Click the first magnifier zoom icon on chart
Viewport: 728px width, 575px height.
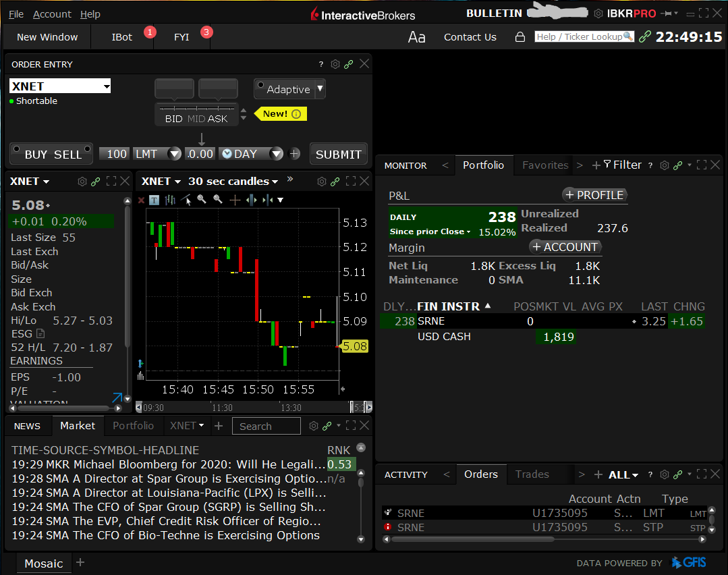[202, 200]
